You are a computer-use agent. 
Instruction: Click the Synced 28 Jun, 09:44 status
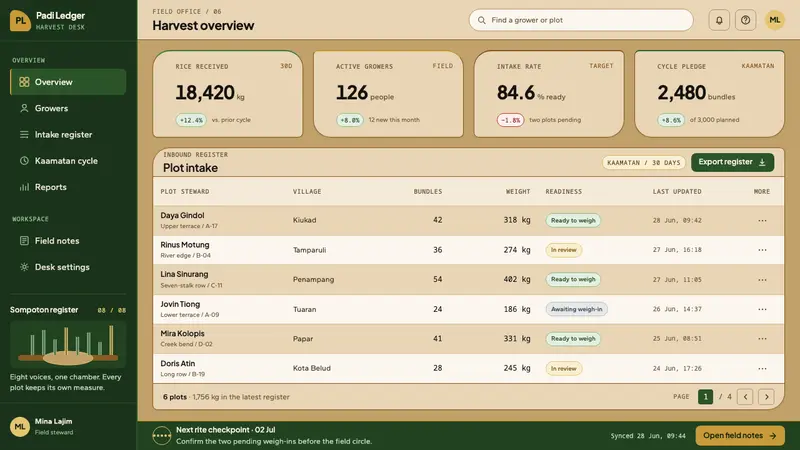(x=648, y=436)
